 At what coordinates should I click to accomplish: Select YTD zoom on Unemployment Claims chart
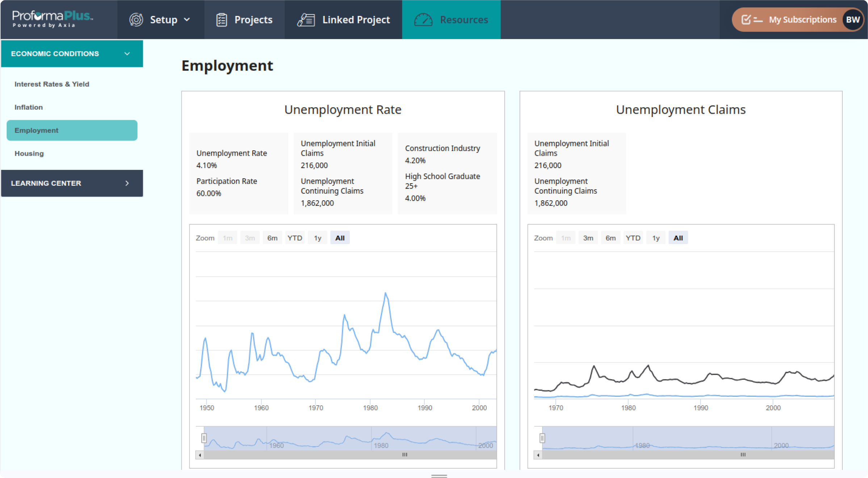click(633, 238)
